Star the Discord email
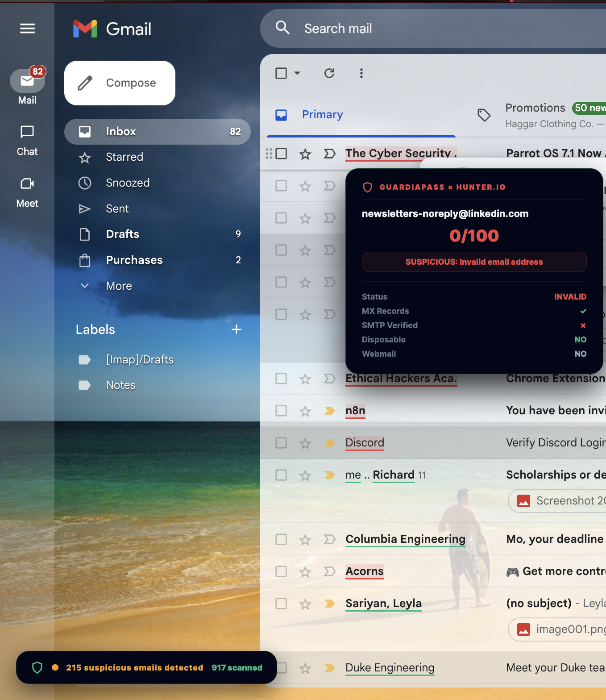This screenshot has width=606, height=700. click(305, 443)
